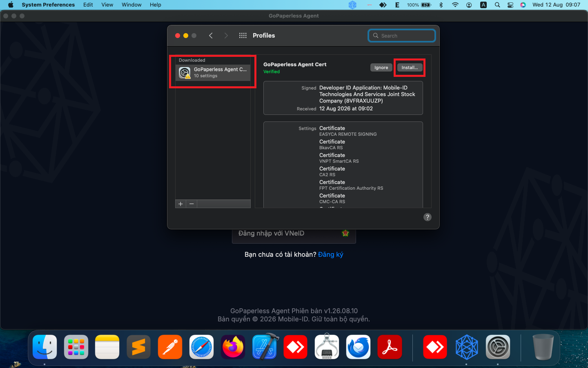Click the Ignore button
This screenshot has height=368, width=588.
(381, 67)
